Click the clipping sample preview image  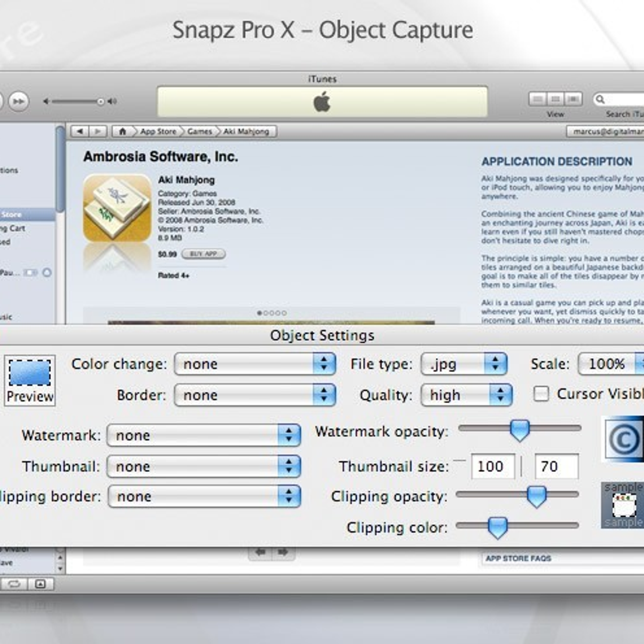pos(622,505)
